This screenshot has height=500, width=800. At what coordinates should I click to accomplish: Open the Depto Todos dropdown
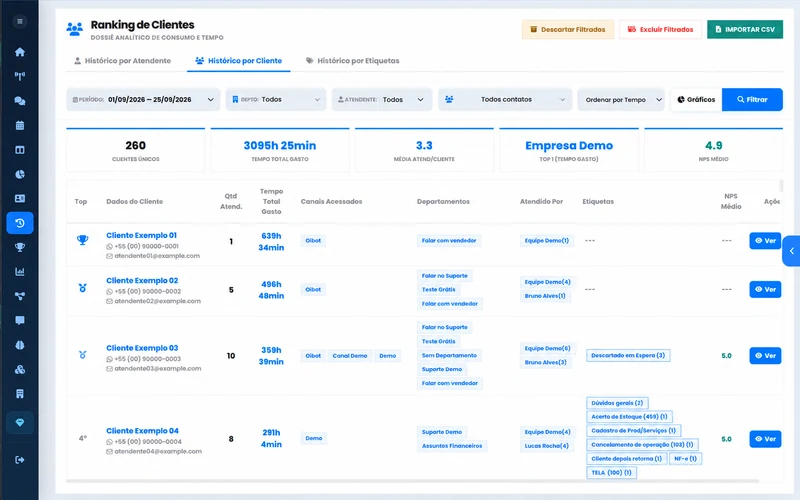(x=276, y=99)
